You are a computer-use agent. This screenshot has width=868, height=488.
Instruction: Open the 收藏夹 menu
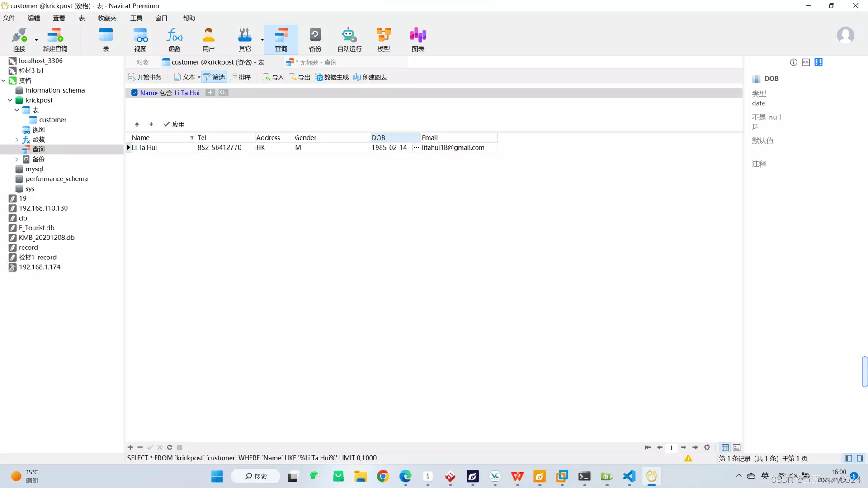107,18
